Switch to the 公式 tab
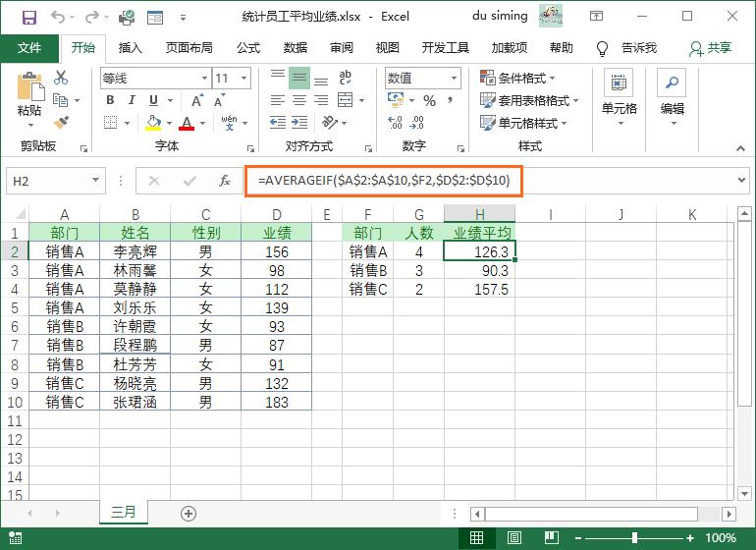756x550 pixels. tap(248, 48)
